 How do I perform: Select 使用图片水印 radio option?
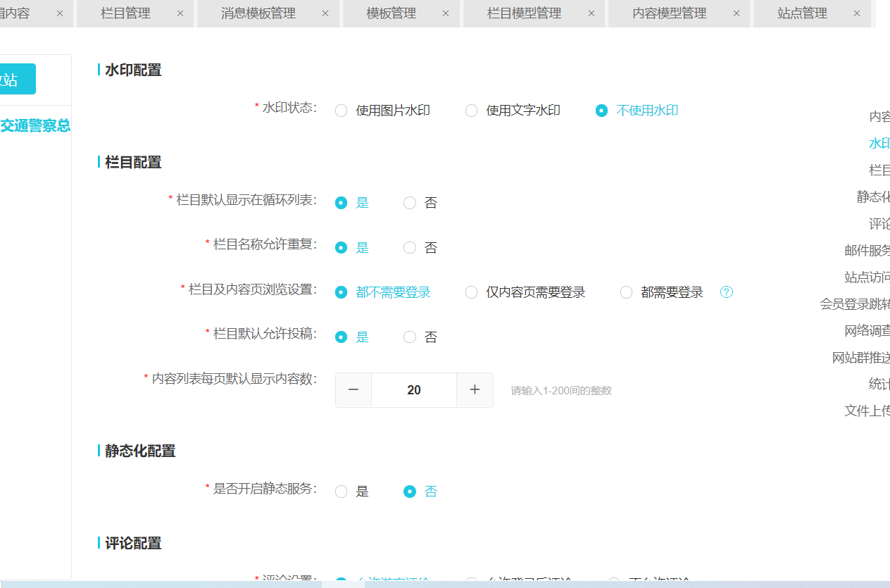[x=341, y=111]
